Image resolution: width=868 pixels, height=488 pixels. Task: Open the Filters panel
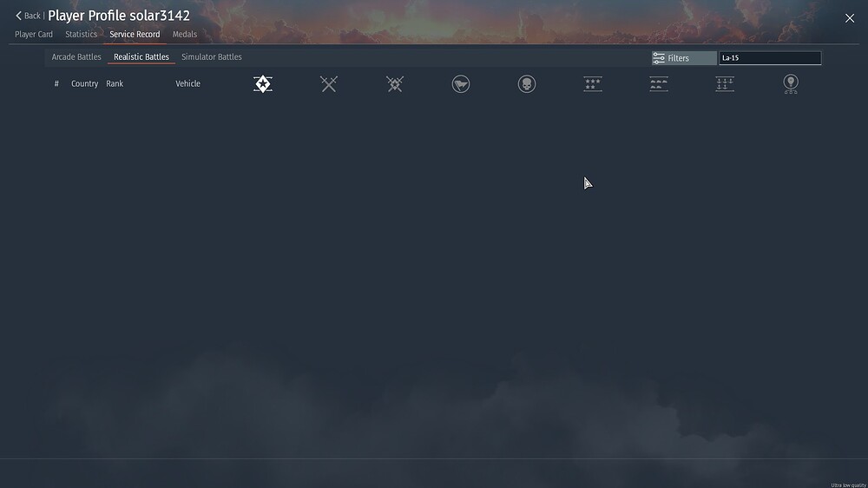pos(684,58)
